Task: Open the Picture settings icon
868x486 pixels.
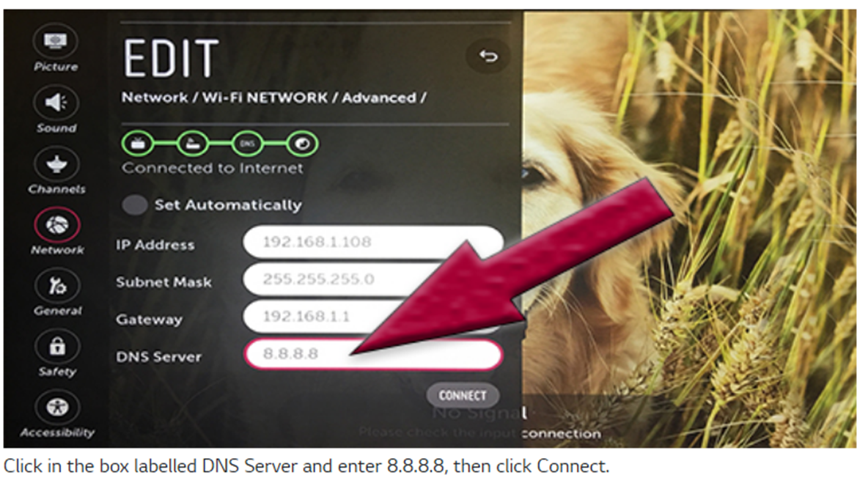Action: (x=56, y=42)
